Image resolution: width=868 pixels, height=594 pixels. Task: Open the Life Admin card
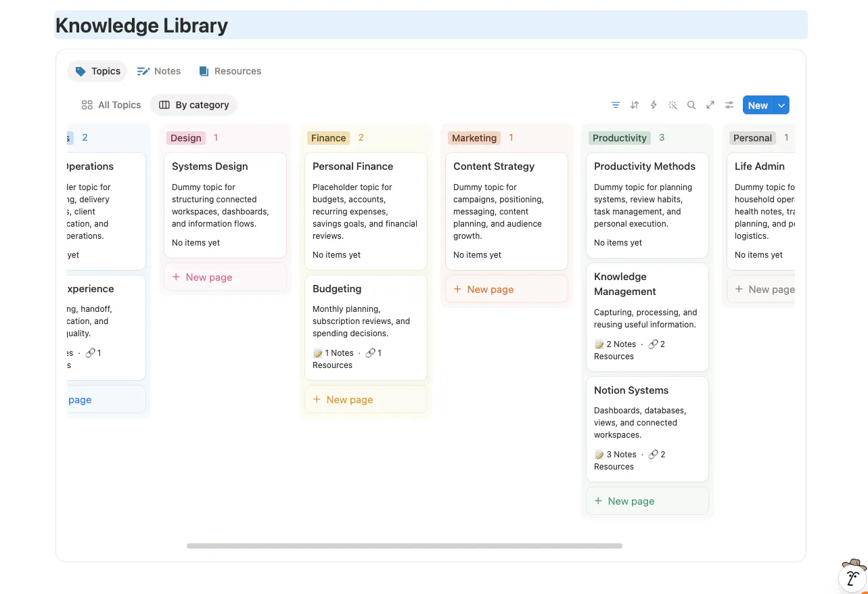pyautogui.click(x=761, y=211)
